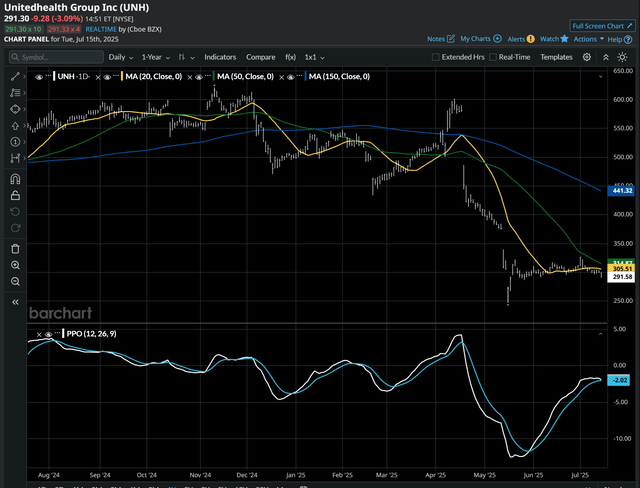This screenshot has width=640, height=488.
Task: Click the search magnifier in Symbol box
Action: [15, 57]
